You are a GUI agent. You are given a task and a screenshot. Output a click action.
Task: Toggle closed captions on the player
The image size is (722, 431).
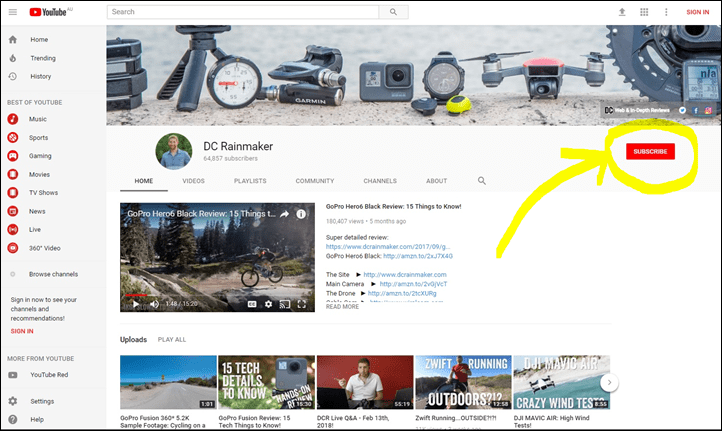[x=252, y=304]
